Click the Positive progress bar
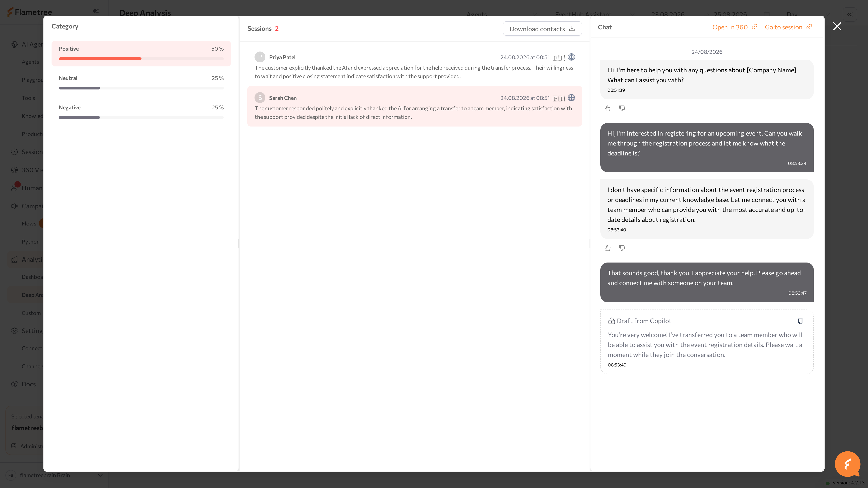Image resolution: width=868 pixels, height=488 pixels. pyautogui.click(x=141, y=59)
